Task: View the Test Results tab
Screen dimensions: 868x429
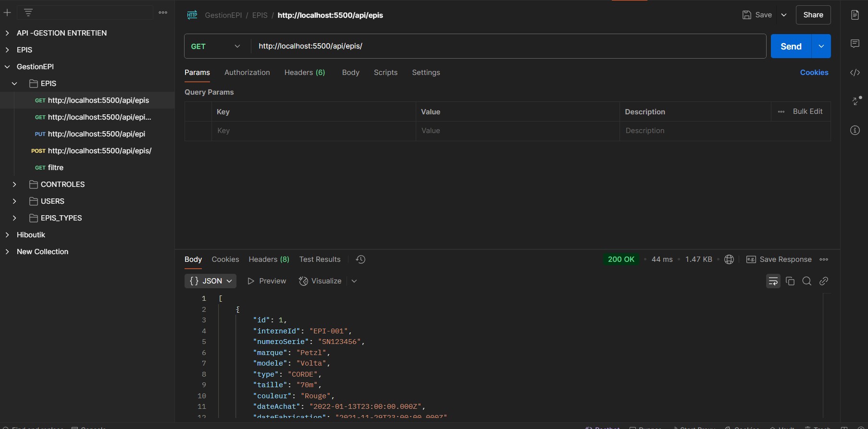Action: [x=320, y=259]
